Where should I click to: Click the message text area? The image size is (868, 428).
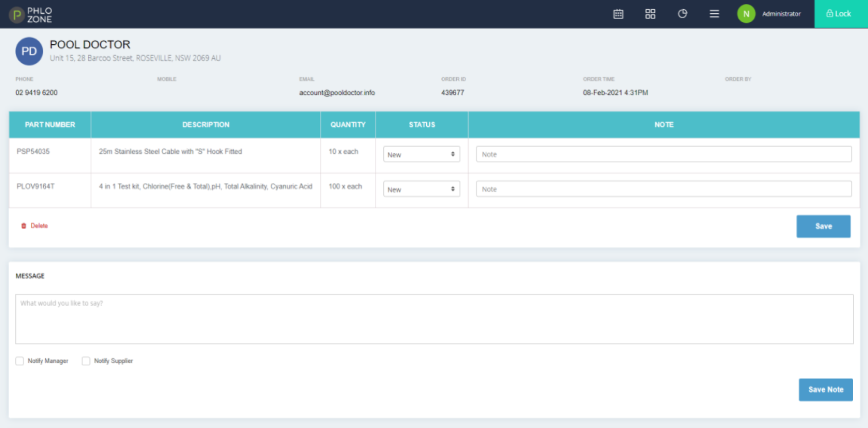pyautogui.click(x=434, y=319)
